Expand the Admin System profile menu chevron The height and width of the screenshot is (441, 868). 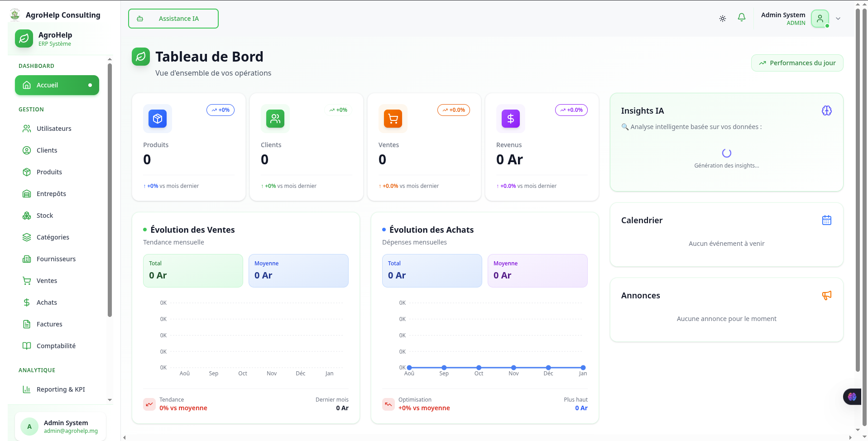pos(838,19)
